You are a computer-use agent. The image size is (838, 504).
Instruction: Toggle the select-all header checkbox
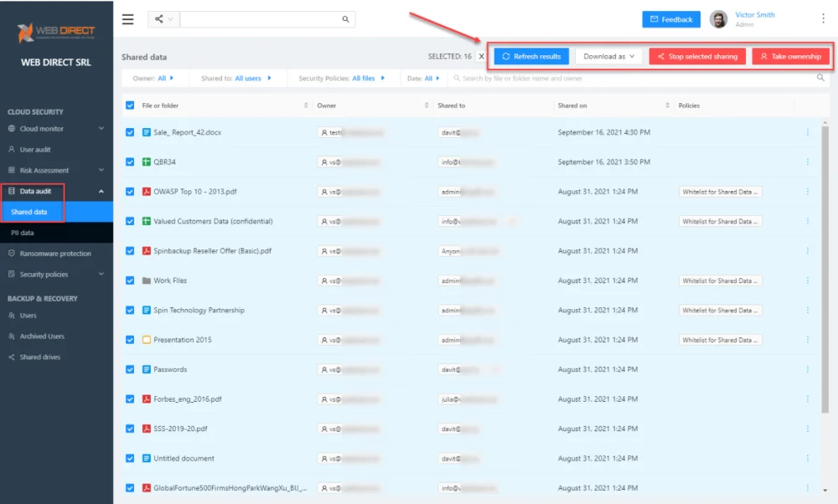click(130, 105)
